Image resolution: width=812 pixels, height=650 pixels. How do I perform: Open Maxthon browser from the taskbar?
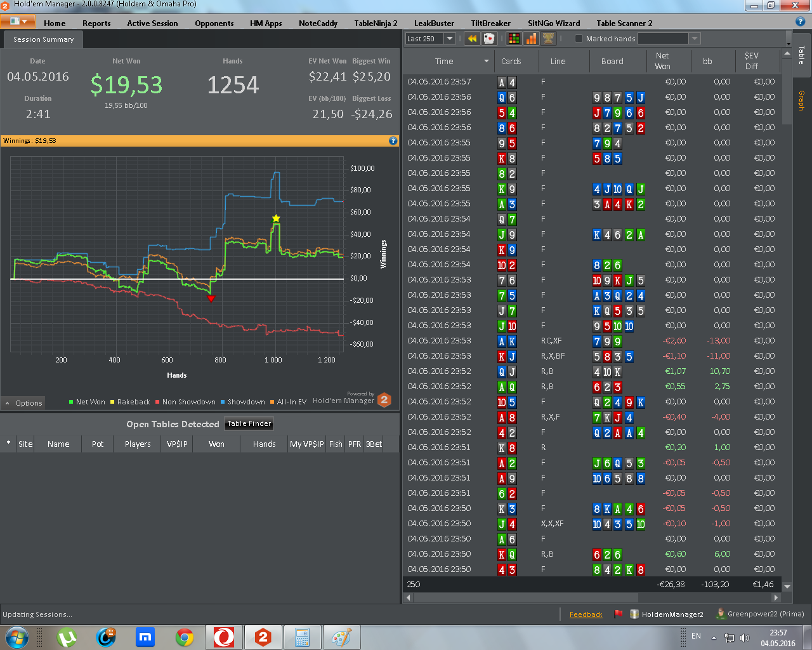[x=145, y=637]
